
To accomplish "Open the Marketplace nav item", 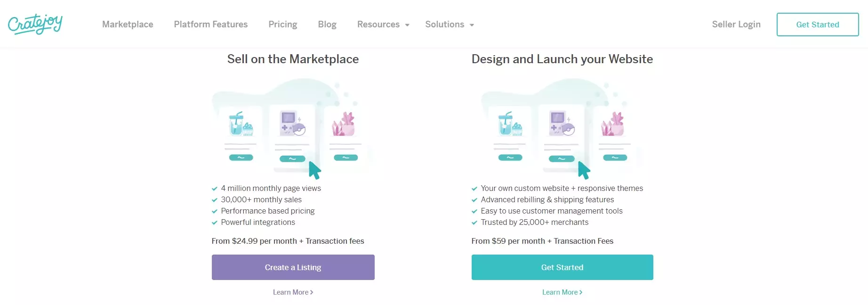I will pos(128,25).
